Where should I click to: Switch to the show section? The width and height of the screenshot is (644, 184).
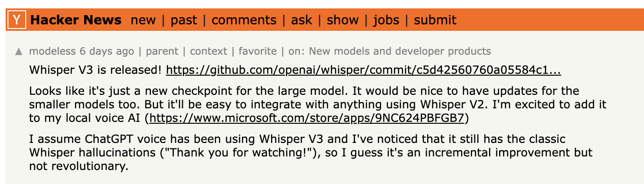tap(343, 20)
